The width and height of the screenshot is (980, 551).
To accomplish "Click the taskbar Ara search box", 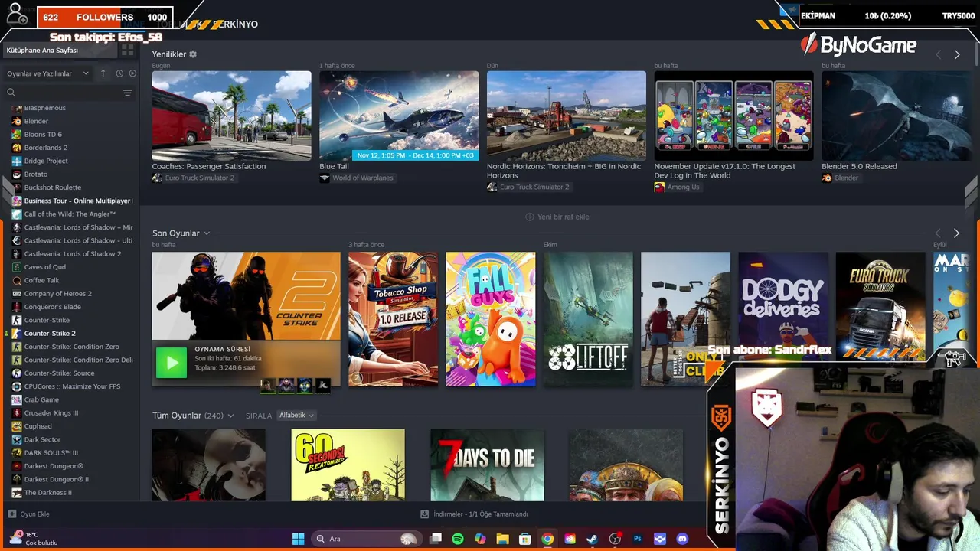I will [367, 539].
